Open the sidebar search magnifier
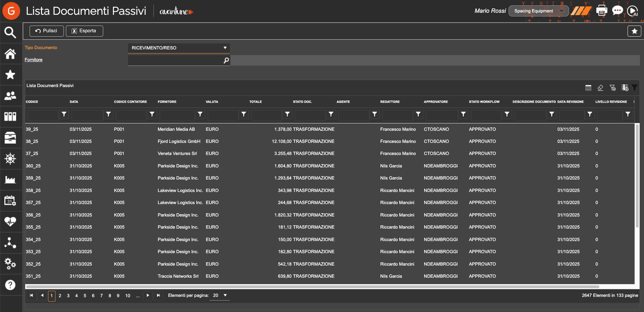644x312 pixels. [x=10, y=33]
